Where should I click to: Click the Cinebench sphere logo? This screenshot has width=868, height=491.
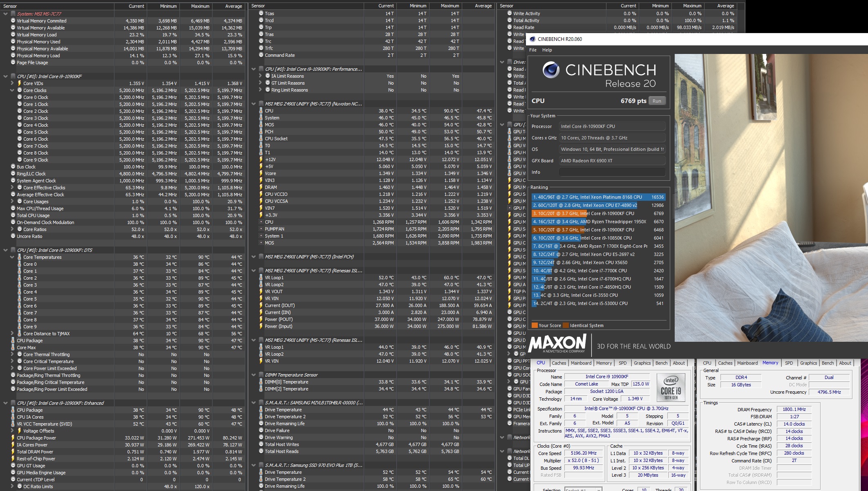tap(551, 70)
